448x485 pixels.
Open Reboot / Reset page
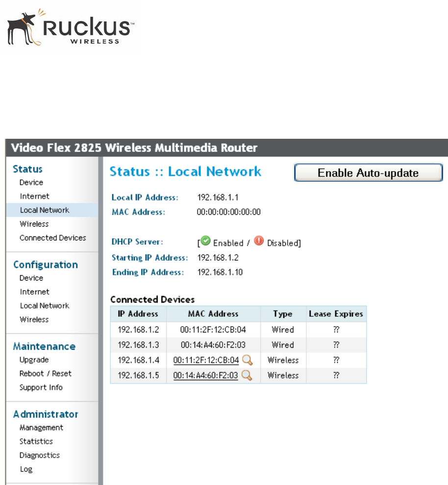pos(46,374)
